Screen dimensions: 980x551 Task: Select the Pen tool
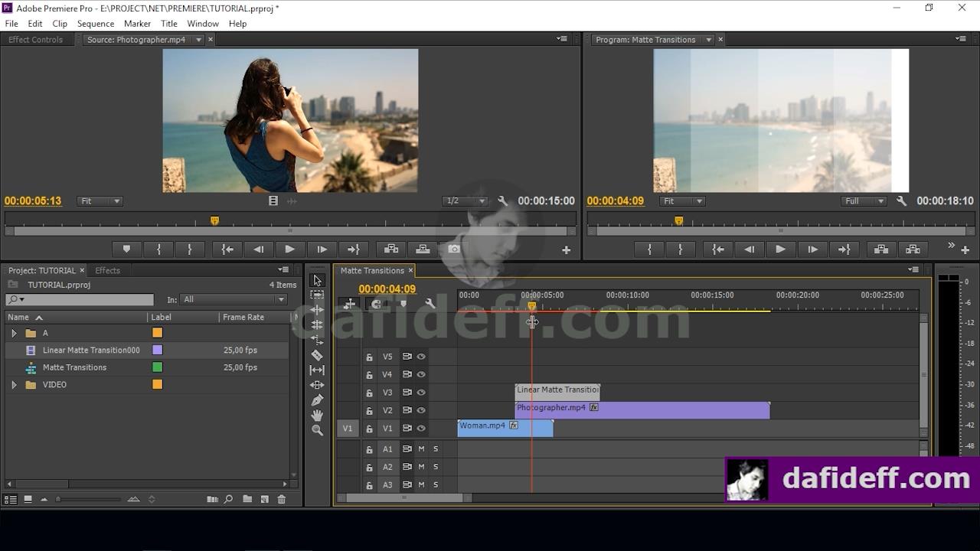pos(317,400)
